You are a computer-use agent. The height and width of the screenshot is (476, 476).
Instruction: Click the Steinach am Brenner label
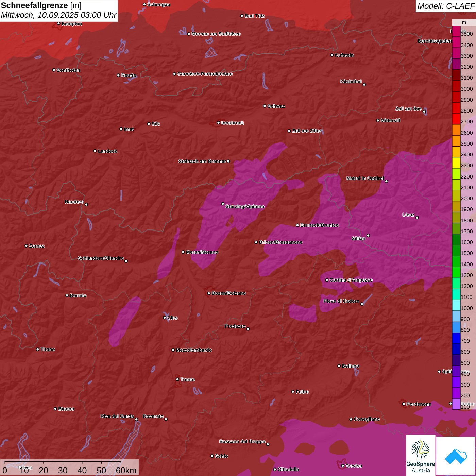click(x=202, y=161)
